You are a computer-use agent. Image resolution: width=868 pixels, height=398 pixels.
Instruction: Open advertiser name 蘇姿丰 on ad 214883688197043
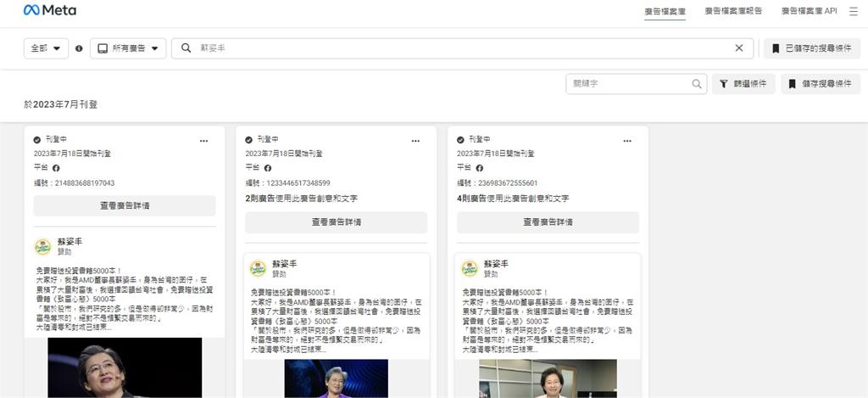click(70, 242)
